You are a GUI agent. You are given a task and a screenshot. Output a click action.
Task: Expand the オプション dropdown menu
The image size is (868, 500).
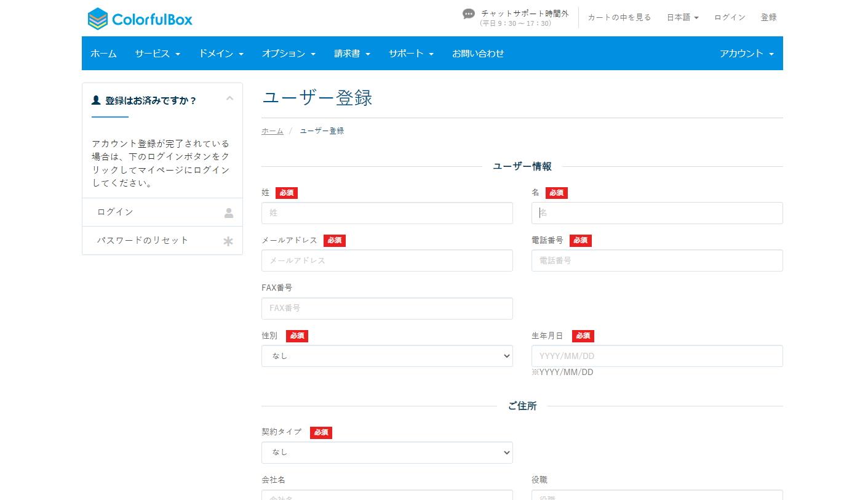[x=289, y=54]
